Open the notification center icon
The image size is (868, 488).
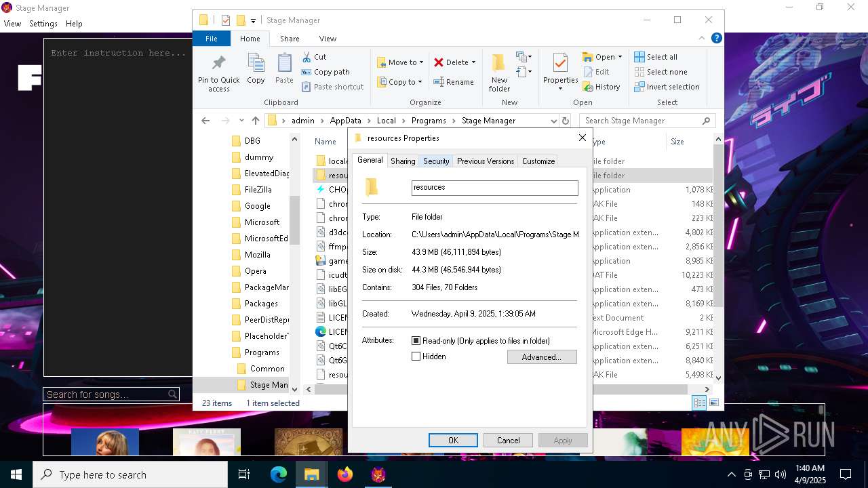pyautogui.click(x=846, y=474)
